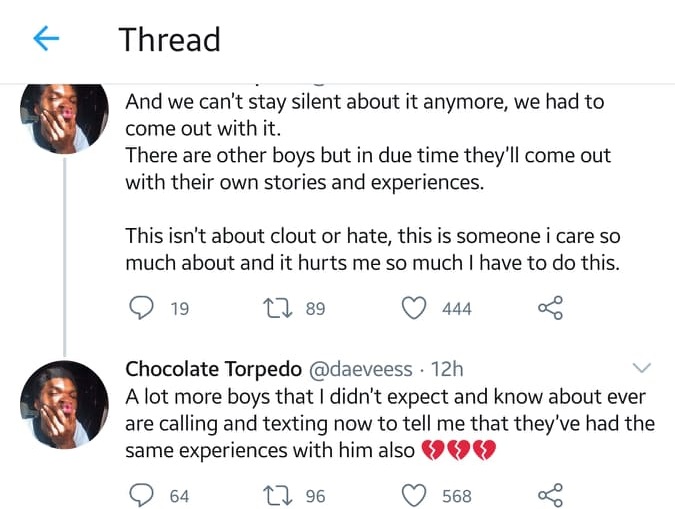Retweet the tweet with 96 retweets
The width and height of the screenshot is (675, 509).
tap(282, 495)
